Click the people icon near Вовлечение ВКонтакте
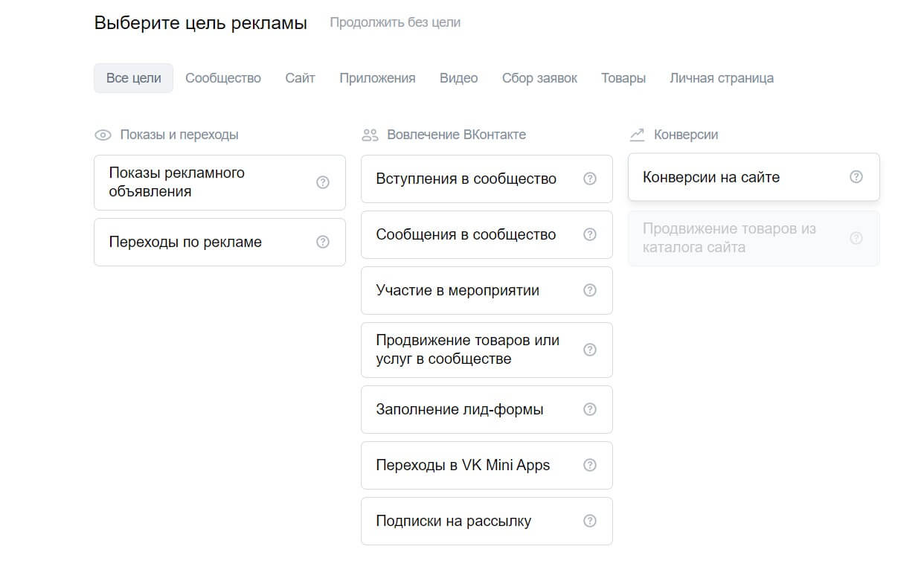 369,134
